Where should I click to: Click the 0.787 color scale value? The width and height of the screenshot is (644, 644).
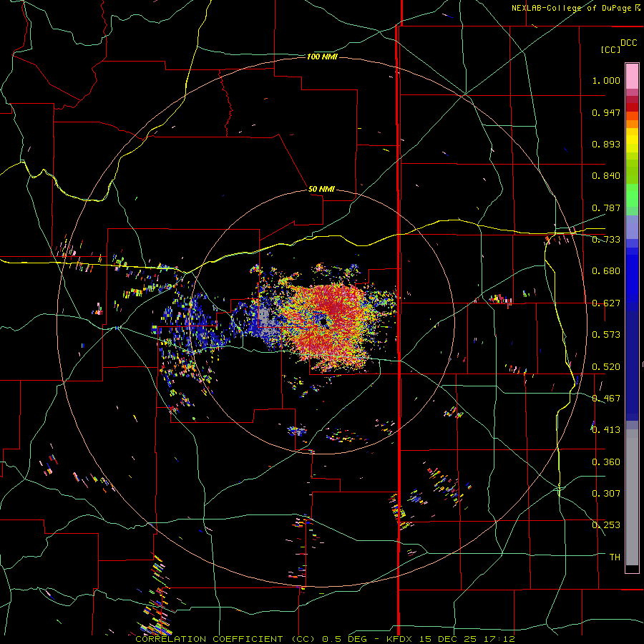606,208
